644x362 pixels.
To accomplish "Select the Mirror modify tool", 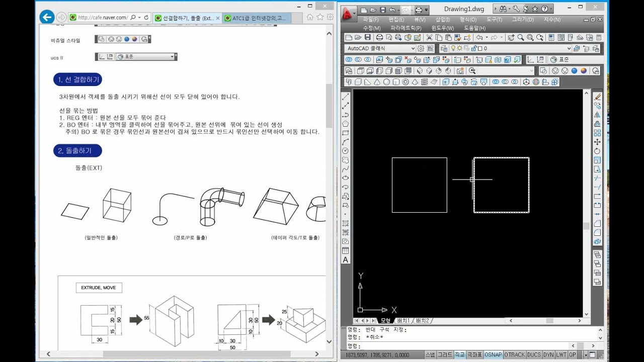I will 598,115.
